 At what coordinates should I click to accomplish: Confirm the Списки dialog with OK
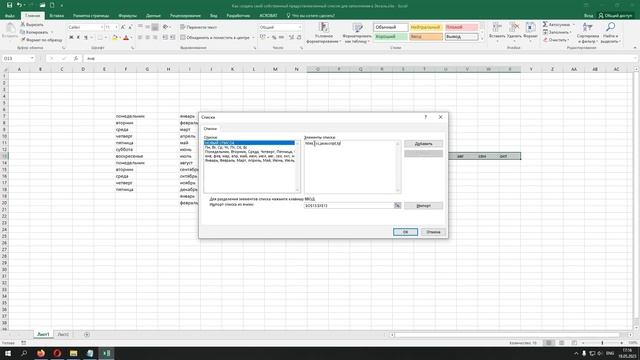pos(405,232)
